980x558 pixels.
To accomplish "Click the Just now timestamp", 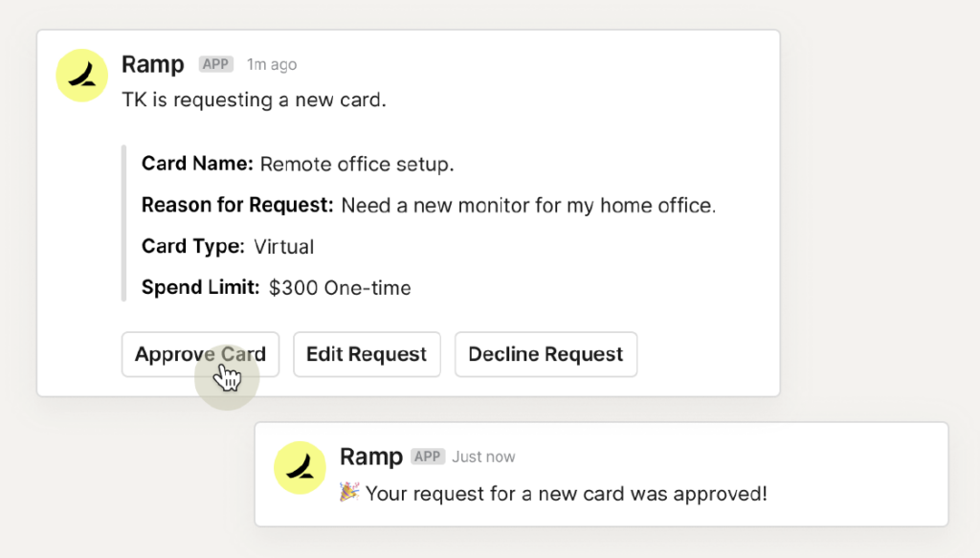I will 483,457.
